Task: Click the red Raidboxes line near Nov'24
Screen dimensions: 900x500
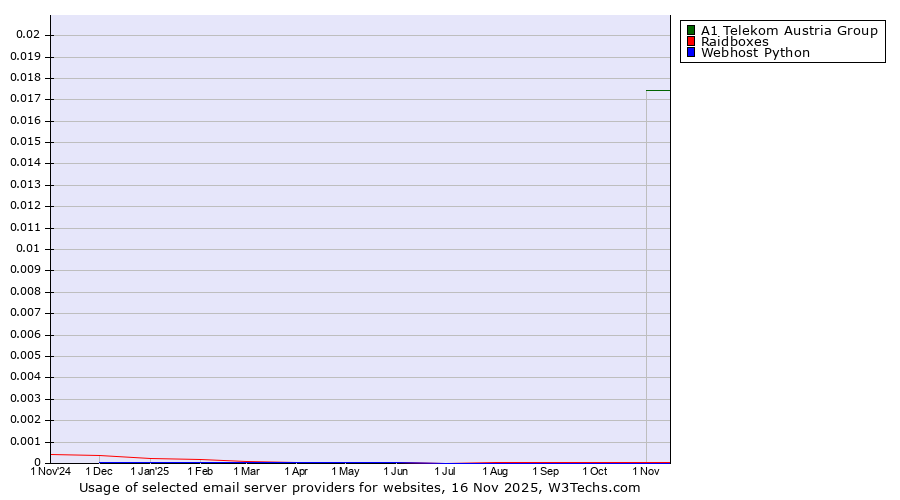Action: 75,455
